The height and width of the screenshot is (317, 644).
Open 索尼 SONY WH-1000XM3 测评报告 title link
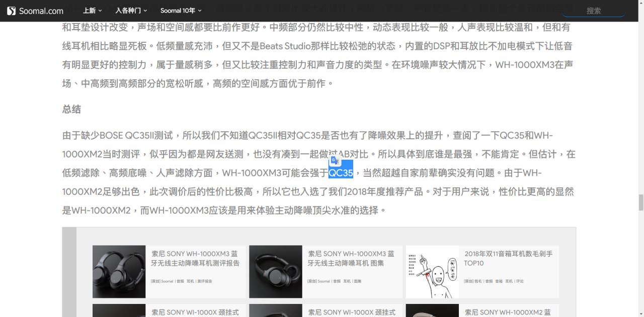click(x=196, y=258)
